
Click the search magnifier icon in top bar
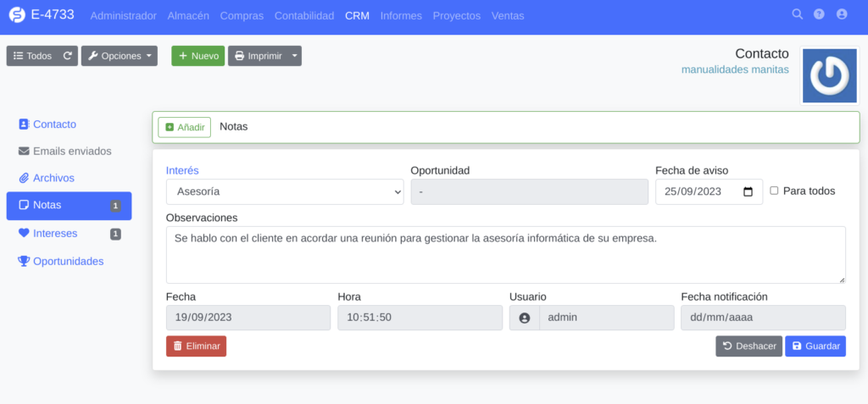point(797,14)
